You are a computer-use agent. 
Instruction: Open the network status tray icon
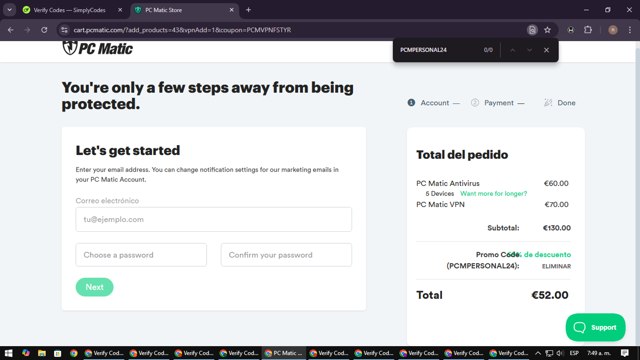549,353
